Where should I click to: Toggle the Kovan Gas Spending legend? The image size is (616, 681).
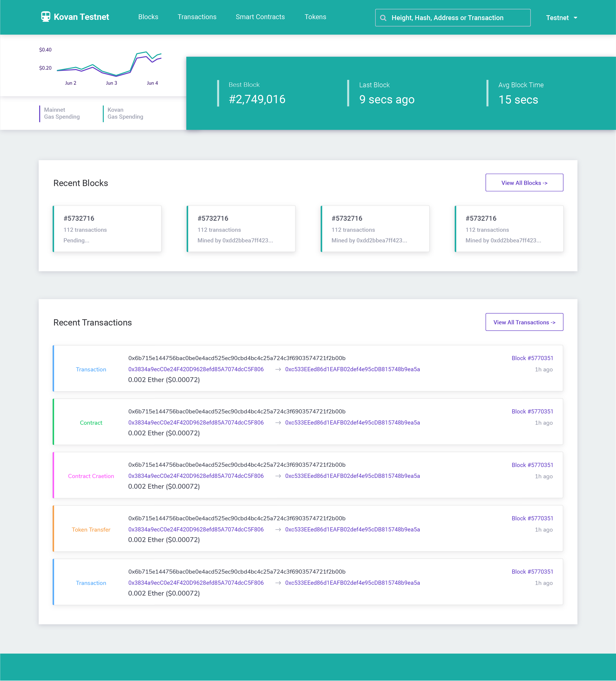pyautogui.click(x=125, y=113)
